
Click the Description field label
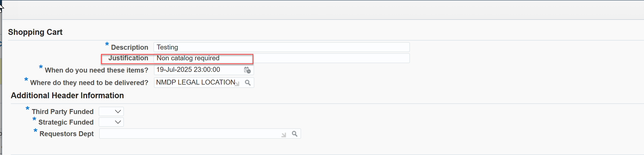click(x=130, y=47)
